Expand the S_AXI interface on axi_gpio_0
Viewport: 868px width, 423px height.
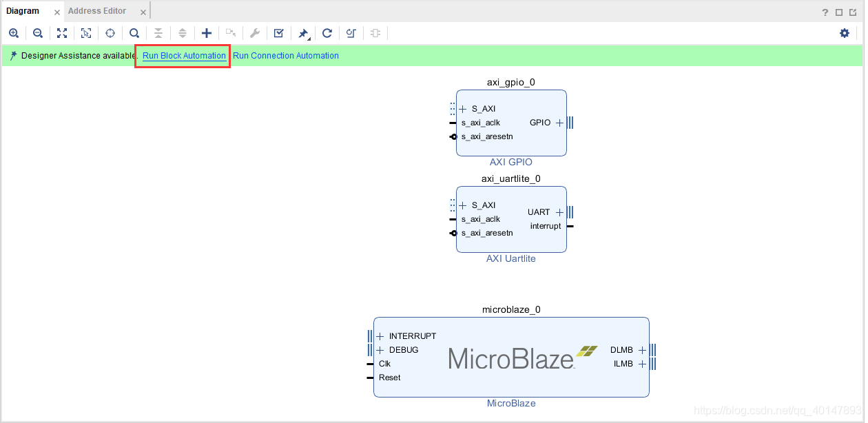tap(462, 108)
